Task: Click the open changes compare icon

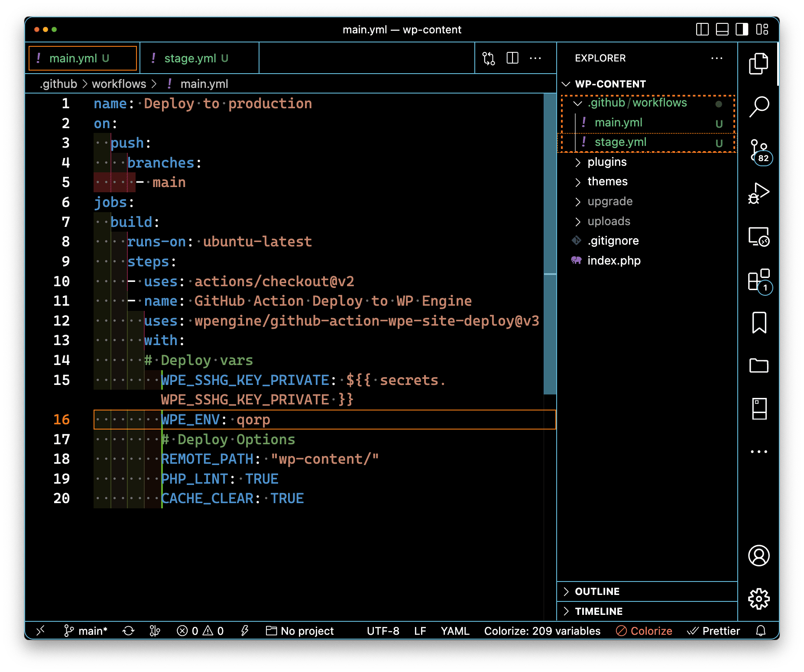Action: [x=489, y=58]
